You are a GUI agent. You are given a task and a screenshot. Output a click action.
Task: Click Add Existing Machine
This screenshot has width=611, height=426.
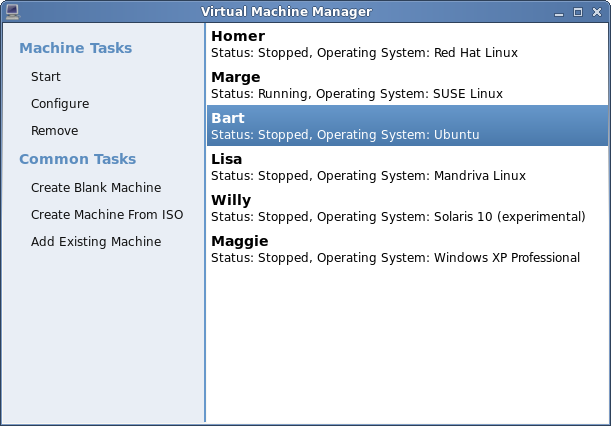tap(96, 242)
